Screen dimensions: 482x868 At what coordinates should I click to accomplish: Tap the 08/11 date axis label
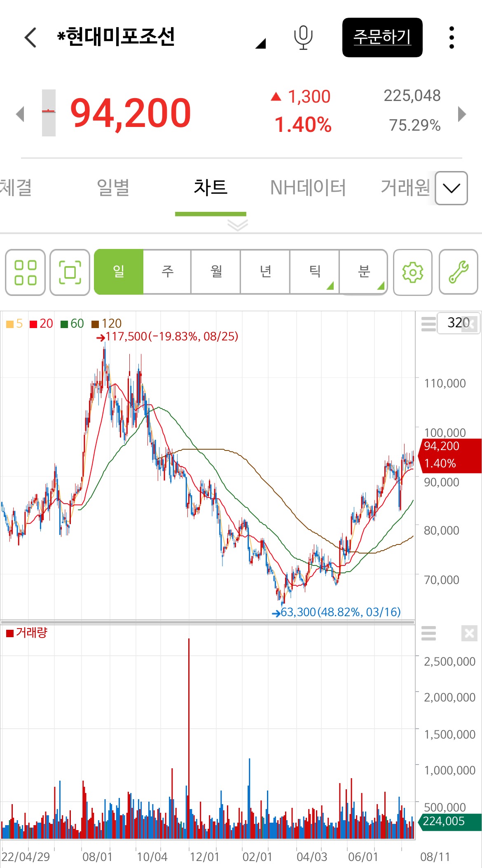point(435,857)
